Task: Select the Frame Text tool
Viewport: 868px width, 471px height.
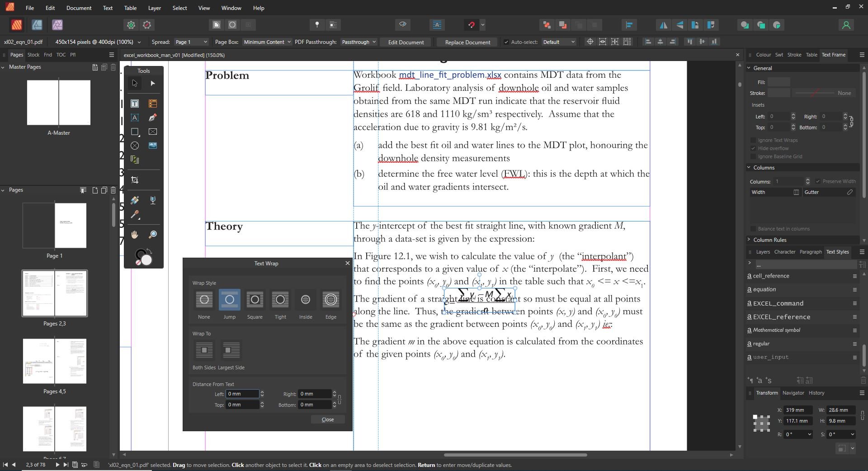Action: tap(135, 104)
